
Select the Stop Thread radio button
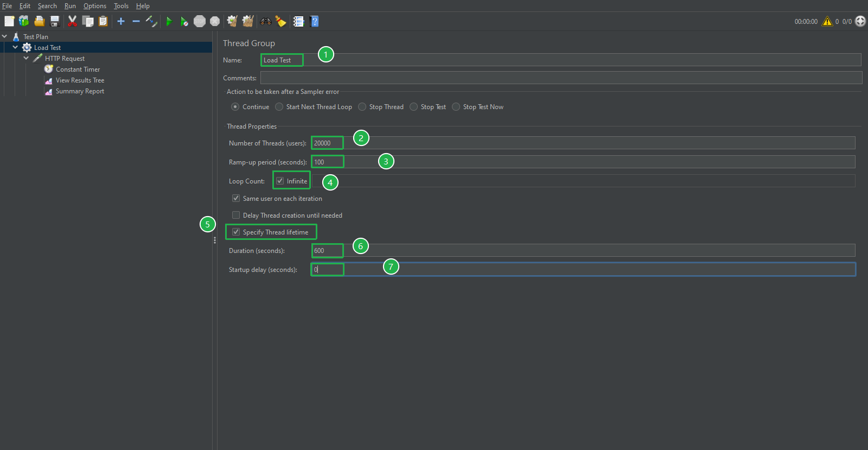click(362, 107)
